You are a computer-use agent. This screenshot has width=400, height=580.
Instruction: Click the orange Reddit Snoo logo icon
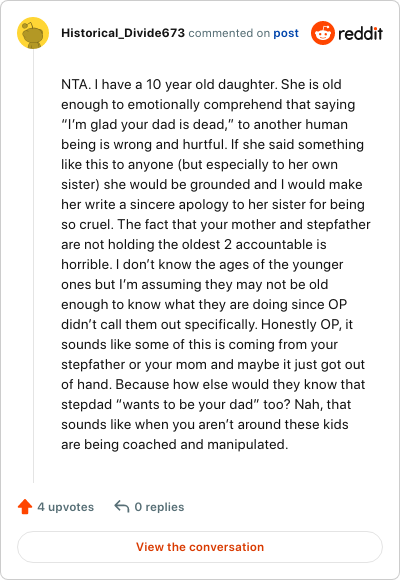pos(323,33)
